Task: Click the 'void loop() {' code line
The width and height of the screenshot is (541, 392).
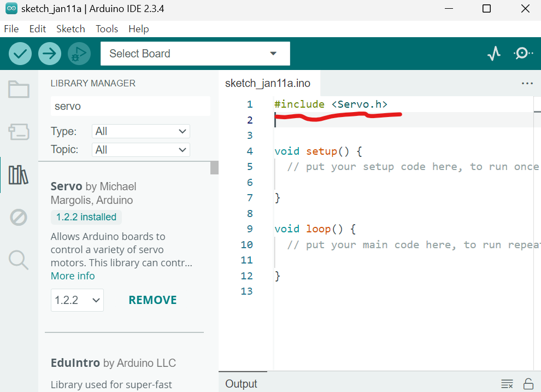Action: click(315, 229)
